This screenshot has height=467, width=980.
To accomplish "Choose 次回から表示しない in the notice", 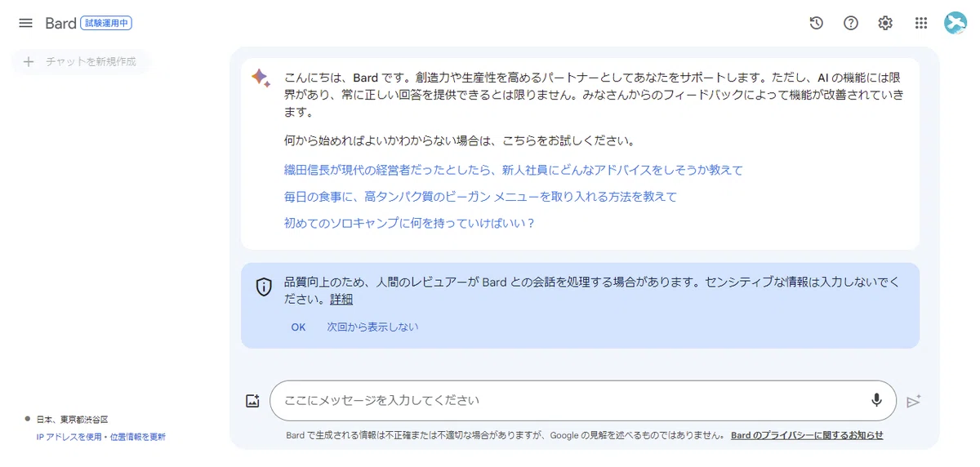I will coord(372,327).
